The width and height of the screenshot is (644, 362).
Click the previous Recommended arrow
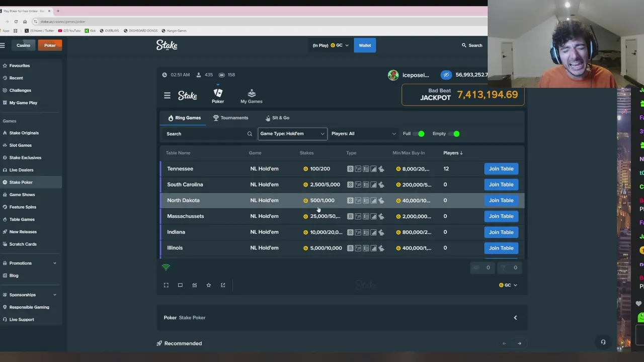point(504,343)
